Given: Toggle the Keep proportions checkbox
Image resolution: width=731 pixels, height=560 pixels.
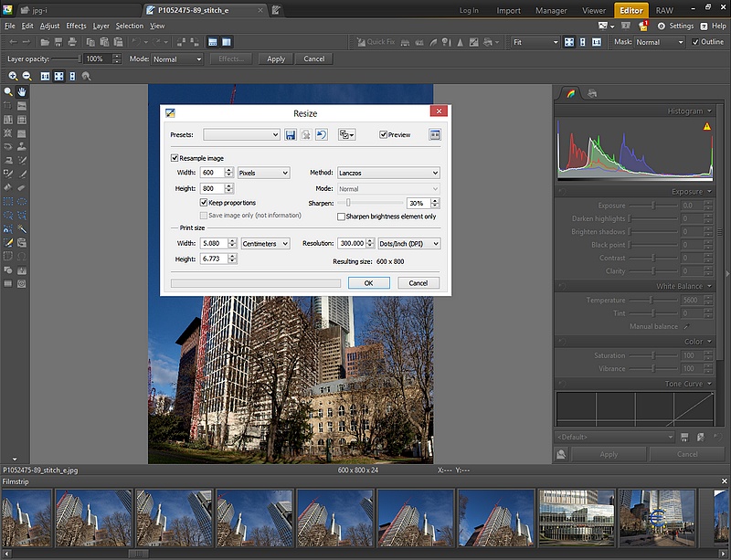Looking at the screenshot, I should coord(205,203).
